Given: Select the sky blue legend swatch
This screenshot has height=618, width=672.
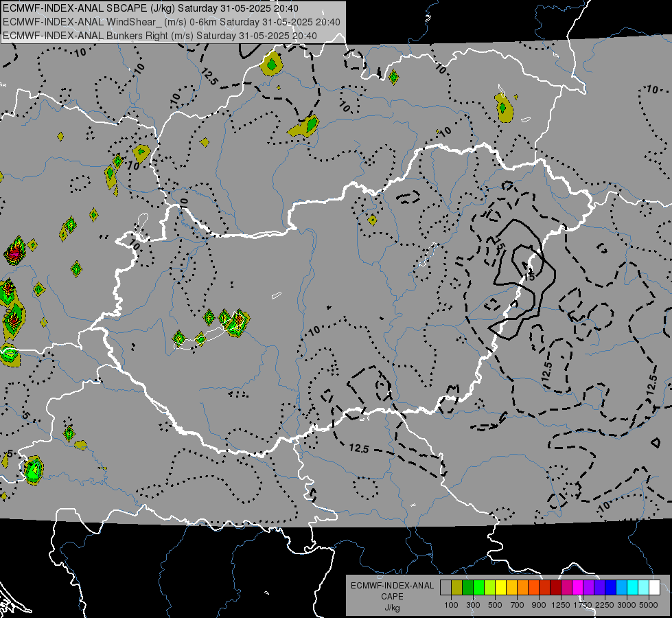Looking at the screenshot, I should pos(621,588).
